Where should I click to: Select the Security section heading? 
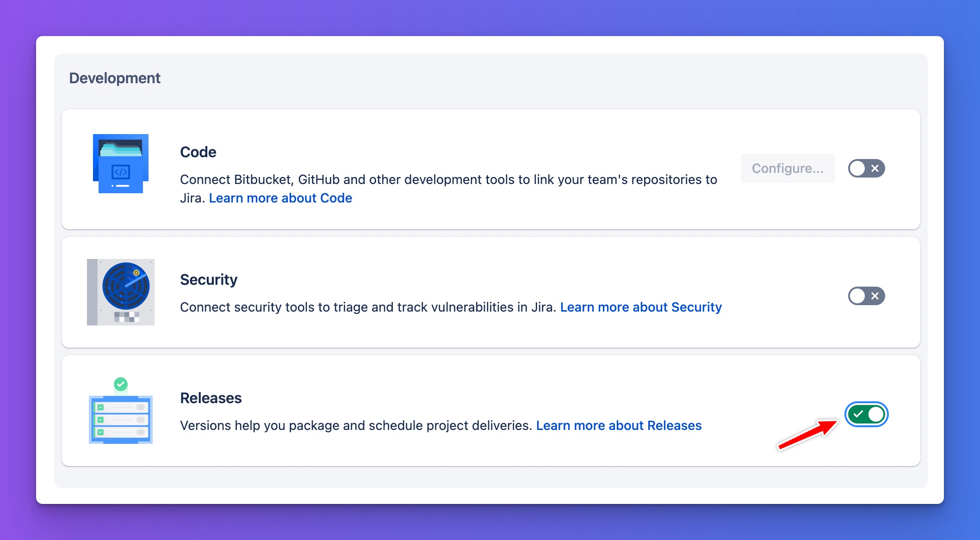209,279
